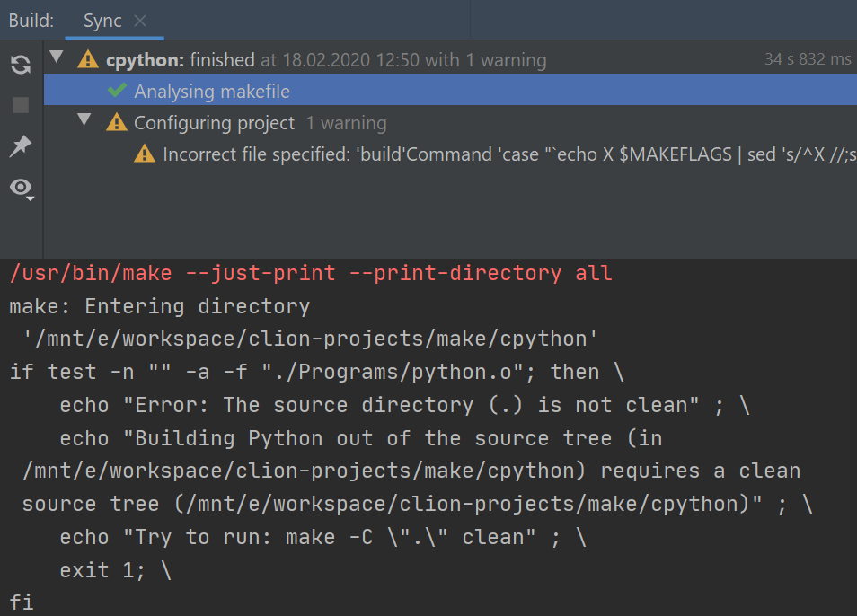Click the 'echo "Error: The source directory' line
The image size is (857, 616).
coord(404,405)
